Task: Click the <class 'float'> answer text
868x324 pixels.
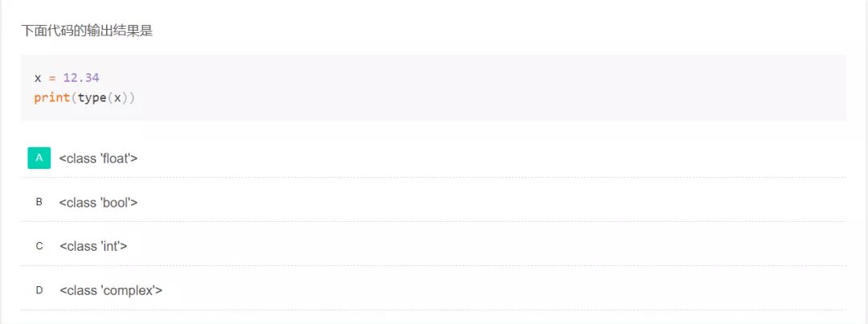Action: pos(98,158)
